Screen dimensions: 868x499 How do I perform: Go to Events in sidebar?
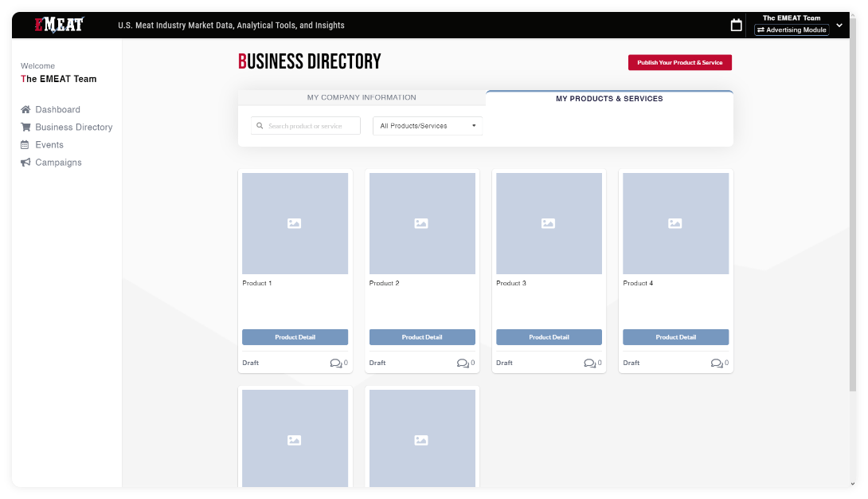(x=49, y=145)
